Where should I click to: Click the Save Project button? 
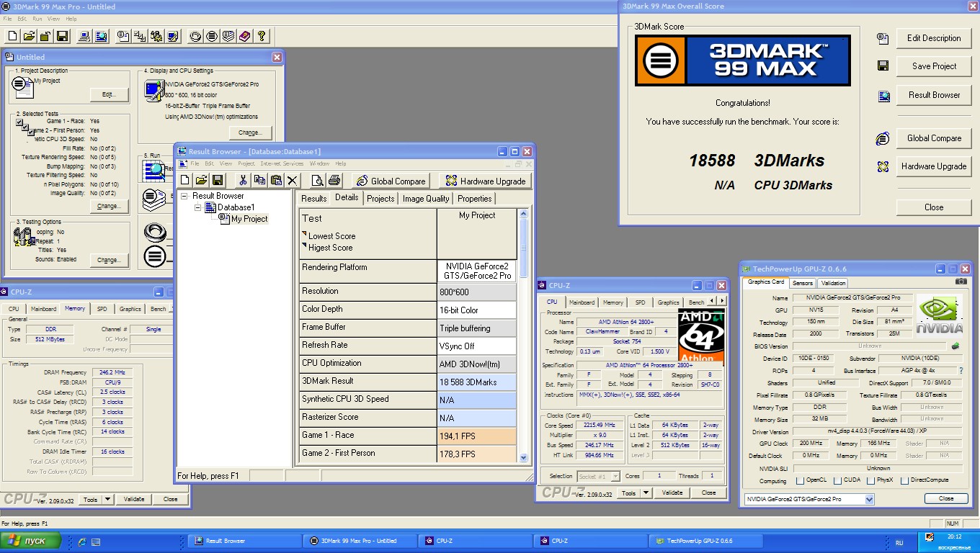(x=935, y=66)
